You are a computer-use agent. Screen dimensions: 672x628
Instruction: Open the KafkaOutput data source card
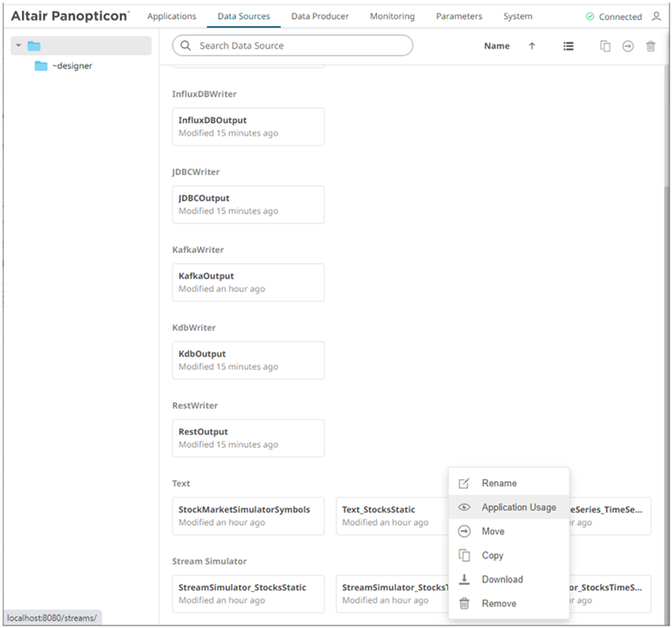coord(248,283)
